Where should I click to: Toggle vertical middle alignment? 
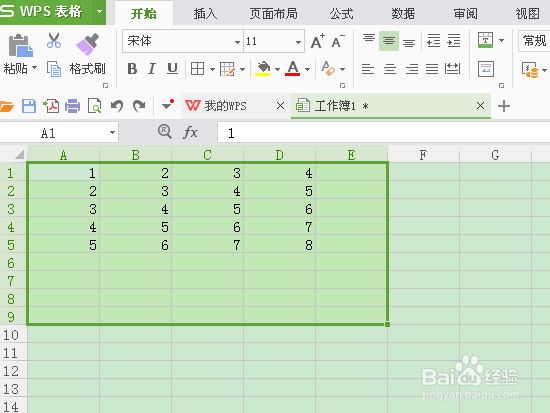(x=389, y=41)
